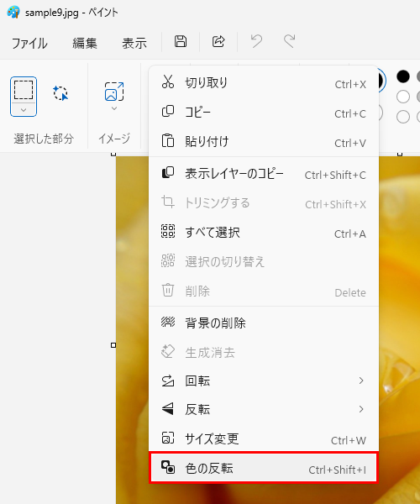The image size is (420, 504).
Task: Choose サイズ変更 menu entry
Action: 264,438
